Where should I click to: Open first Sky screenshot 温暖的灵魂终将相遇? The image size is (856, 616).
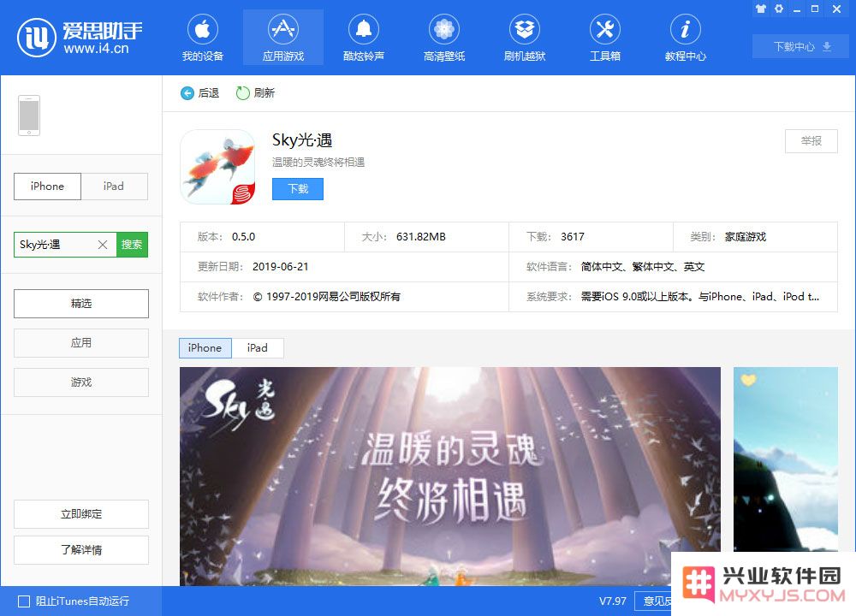pos(450,476)
